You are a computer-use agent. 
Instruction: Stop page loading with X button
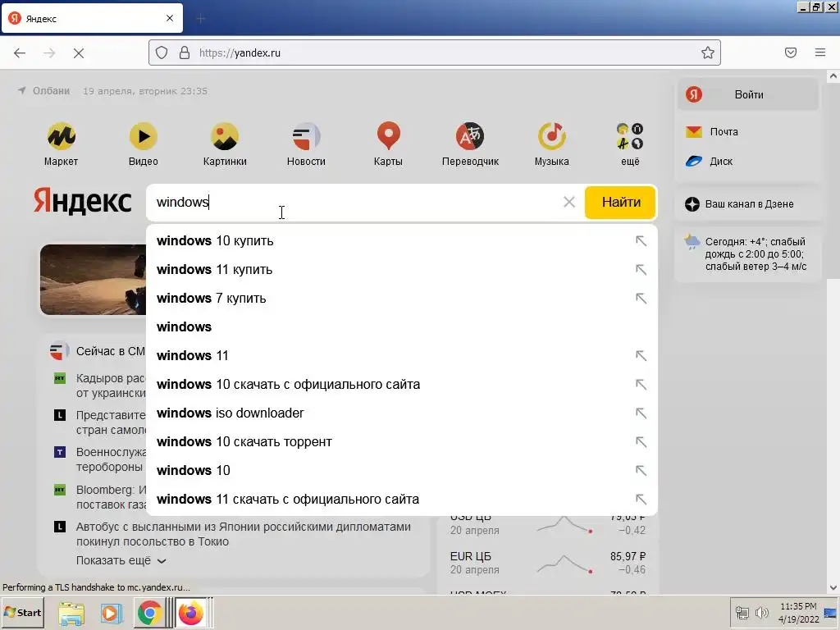tap(79, 53)
